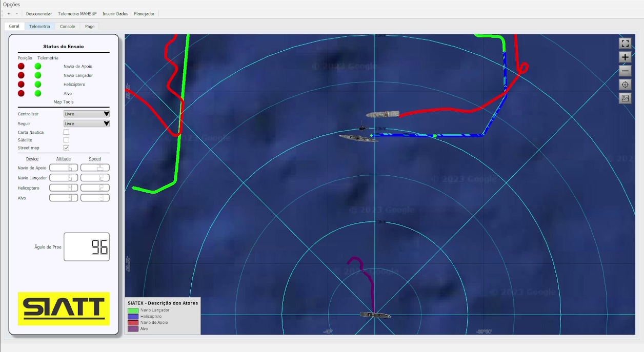Open the Planejador

click(144, 13)
